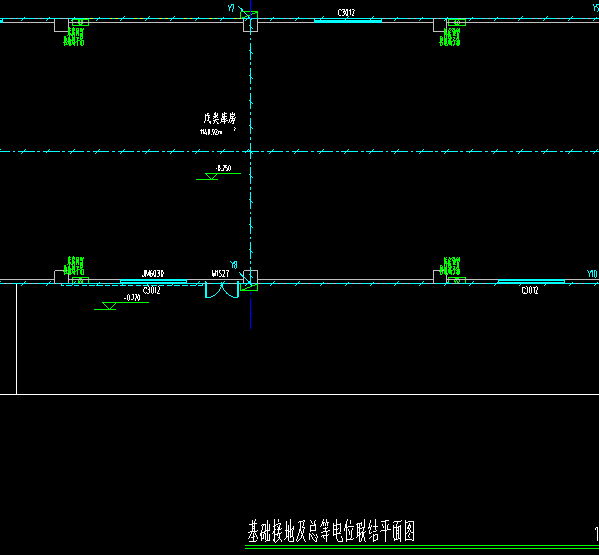Click the C3012 label directly below JM6030
This screenshot has height=555, width=599.
click(x=152, y=291)
